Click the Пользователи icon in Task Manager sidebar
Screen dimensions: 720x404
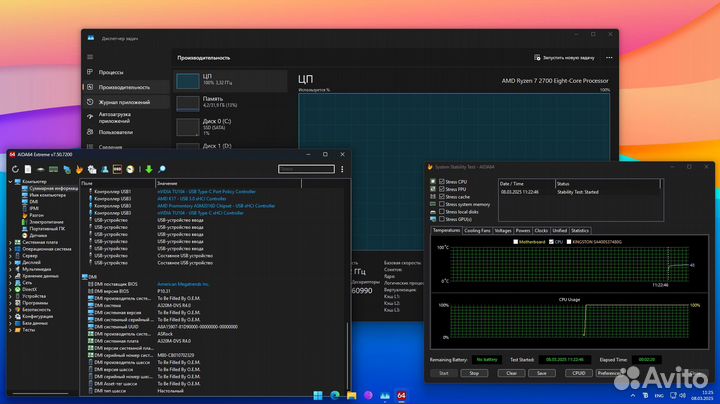90,132
